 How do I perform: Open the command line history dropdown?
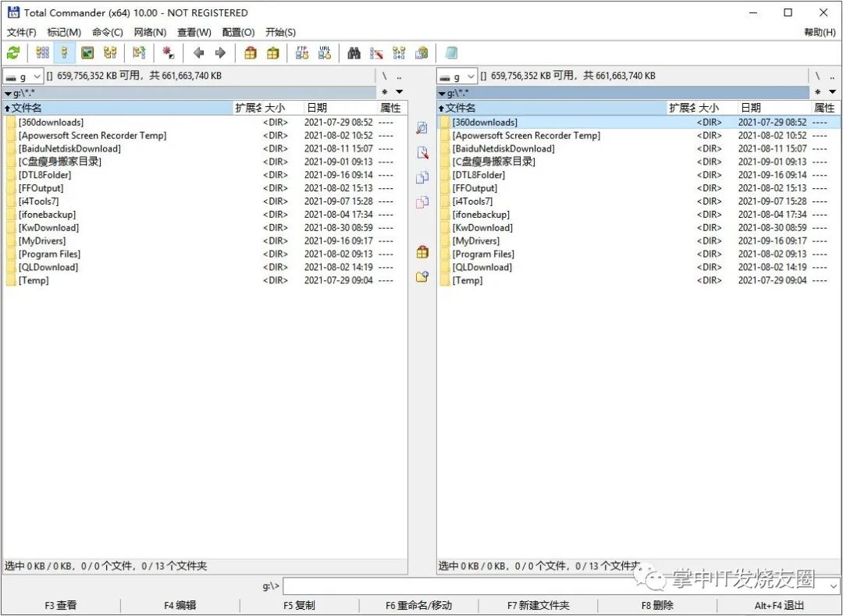[x=834, y=586]
